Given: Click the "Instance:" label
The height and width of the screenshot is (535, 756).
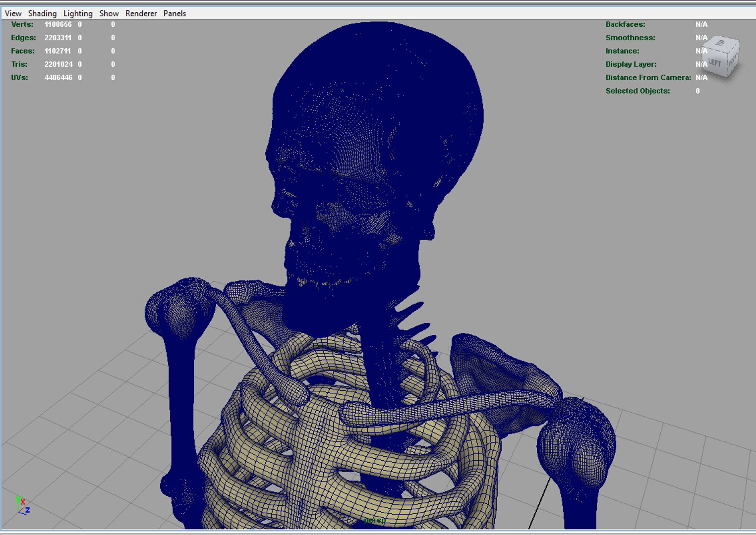Looking at the screenshot, I should pos(622,51).
